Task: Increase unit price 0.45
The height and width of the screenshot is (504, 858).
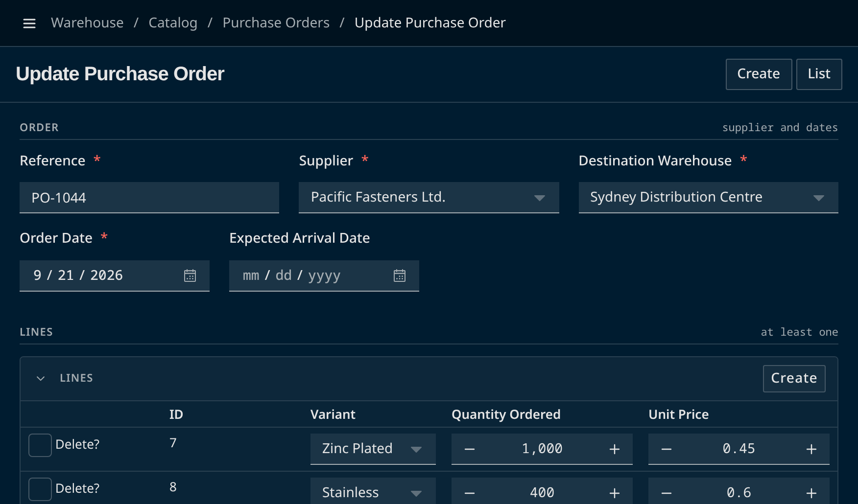Action: pyautogui.click(x=811, y=449)
